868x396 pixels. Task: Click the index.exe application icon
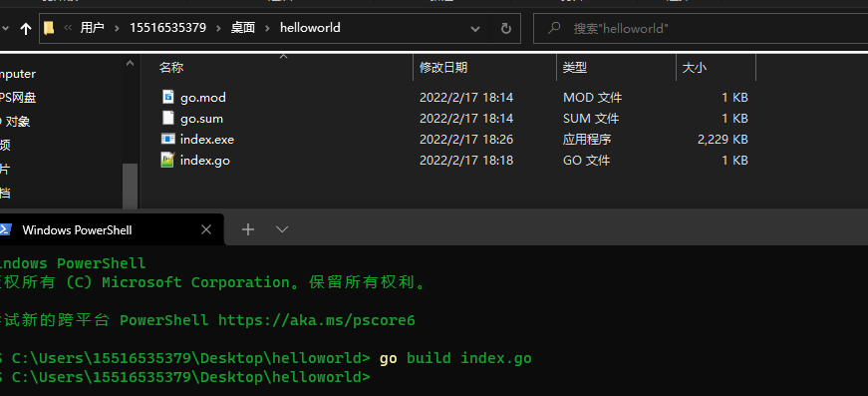click(x=167, y=139)
